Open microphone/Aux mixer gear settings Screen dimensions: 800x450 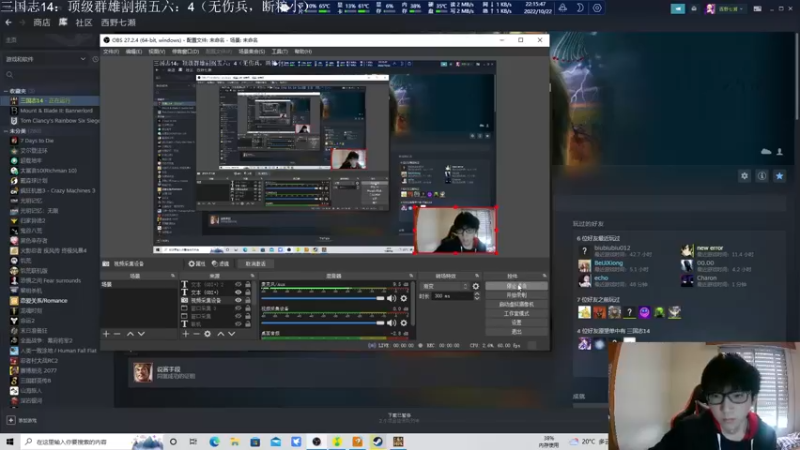(x=404, y=298)
